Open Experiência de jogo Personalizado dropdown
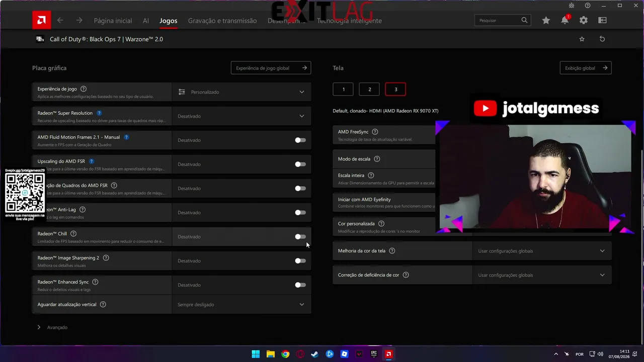This screenshot has width=644, height=362. pos(242,92)
